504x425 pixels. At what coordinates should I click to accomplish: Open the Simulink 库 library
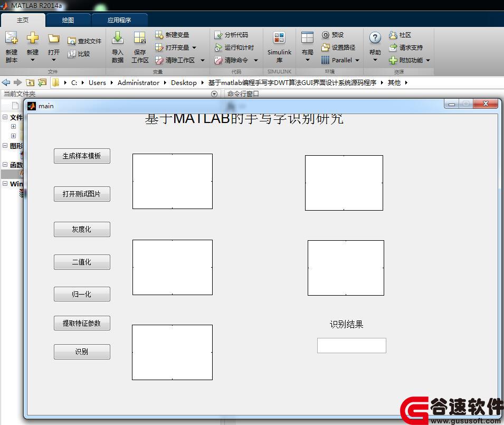279,46
